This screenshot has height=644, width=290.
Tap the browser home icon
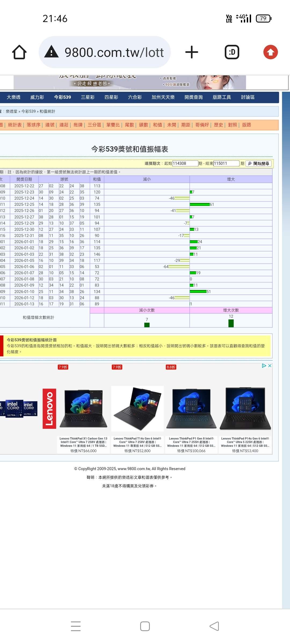[19, 52]
